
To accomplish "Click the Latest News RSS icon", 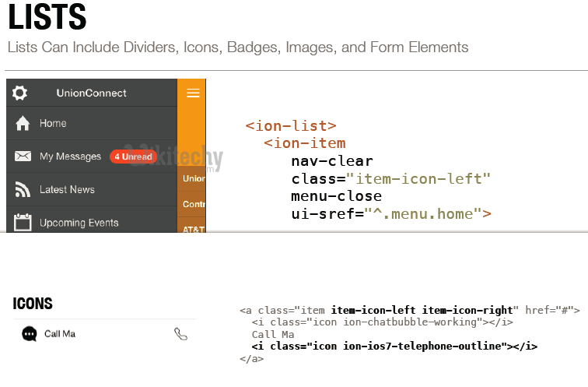I will (23, 189).
